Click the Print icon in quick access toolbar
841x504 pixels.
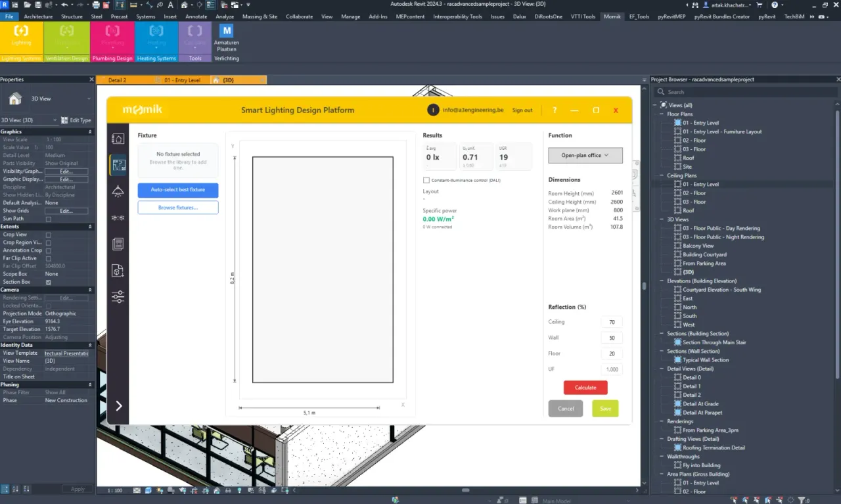[x=96, y=5]
